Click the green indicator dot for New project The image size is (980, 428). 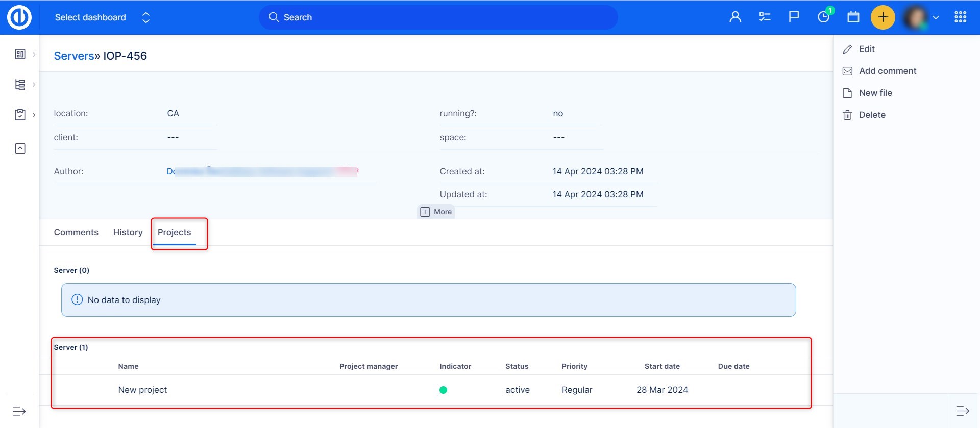pyautogui.click(x=443, y=390)
